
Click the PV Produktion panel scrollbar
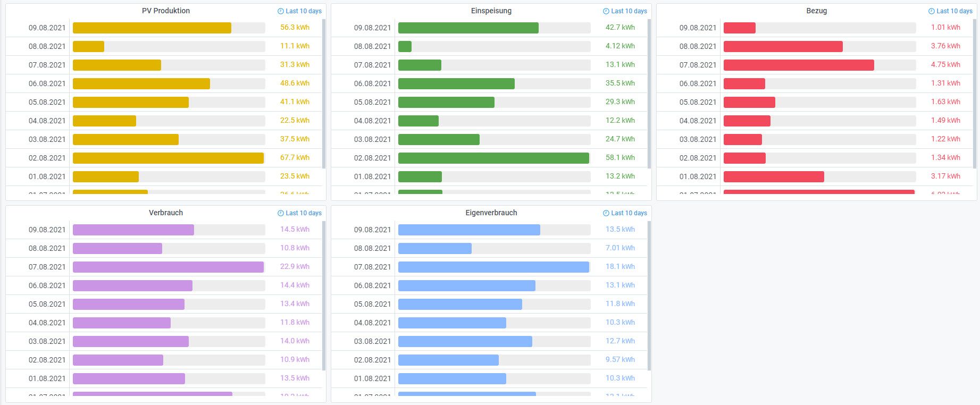point(324,94)
